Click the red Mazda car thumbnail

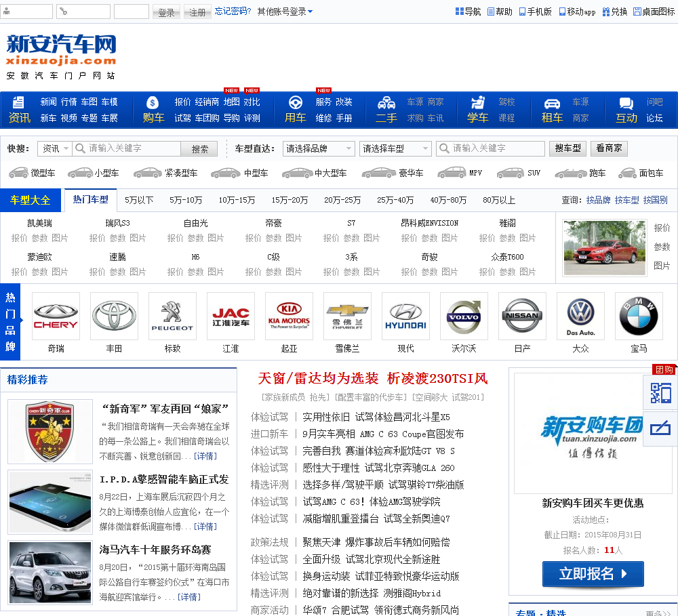click(x=605, y=248)
